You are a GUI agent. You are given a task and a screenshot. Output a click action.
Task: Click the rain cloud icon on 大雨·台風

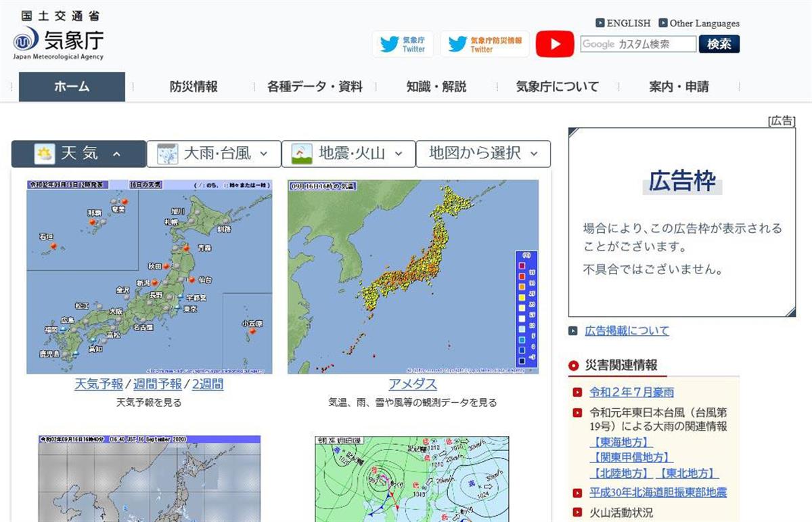pyautogui.click(x=167, y=154)
